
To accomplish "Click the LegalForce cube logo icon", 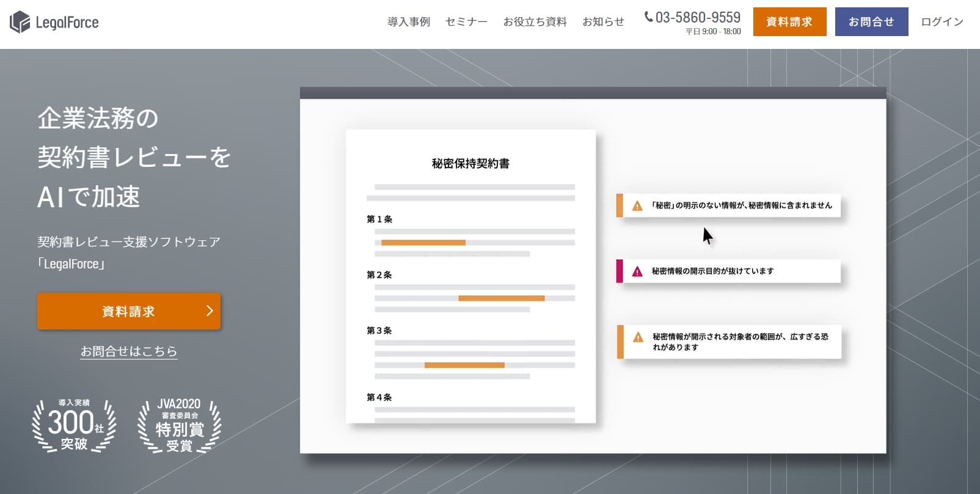I will click(20, 22).
